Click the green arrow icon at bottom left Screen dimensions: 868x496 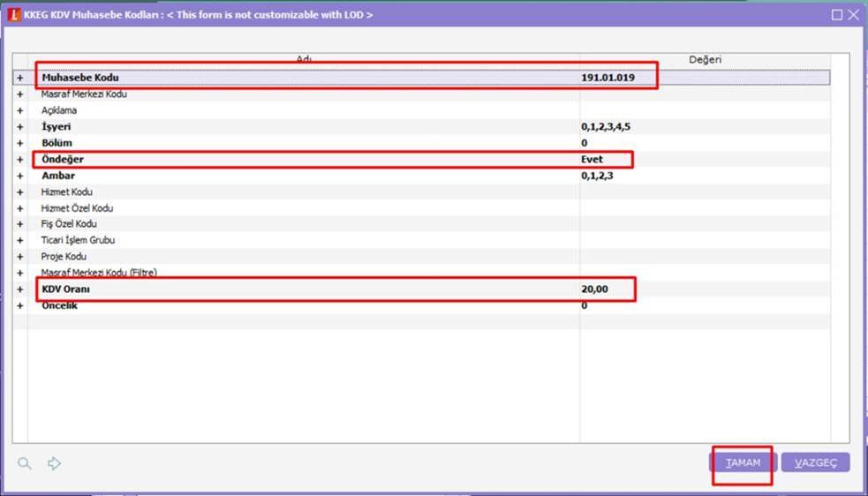[x=54, y=462]
